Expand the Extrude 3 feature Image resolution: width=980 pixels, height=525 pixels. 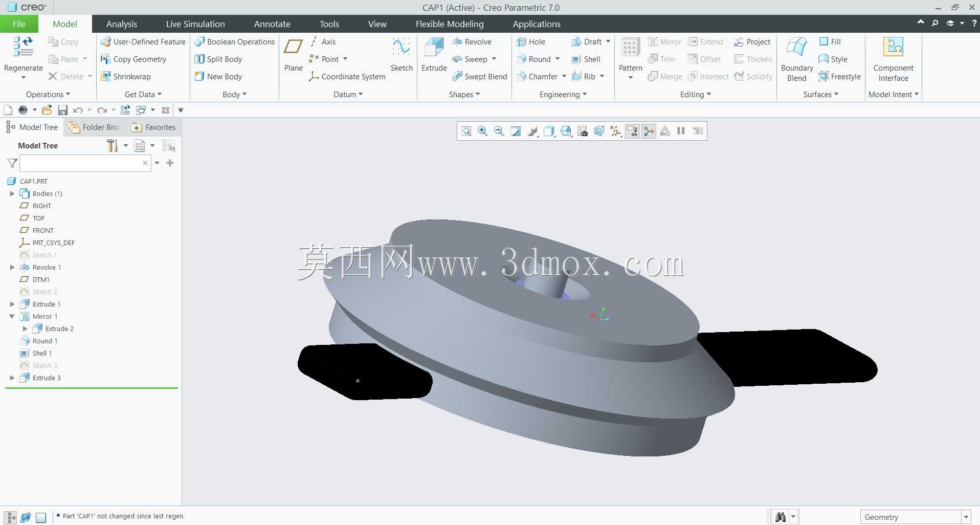point(12,378)
